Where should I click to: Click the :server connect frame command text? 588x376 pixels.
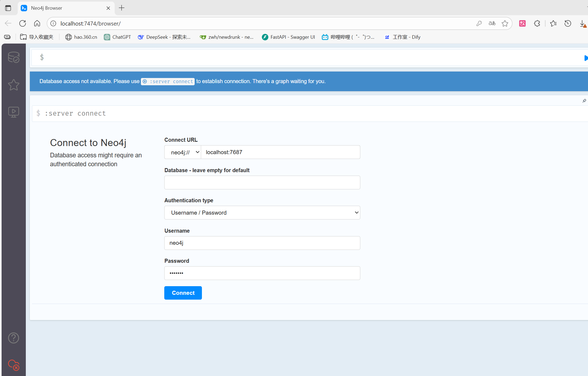coord(75,113)
